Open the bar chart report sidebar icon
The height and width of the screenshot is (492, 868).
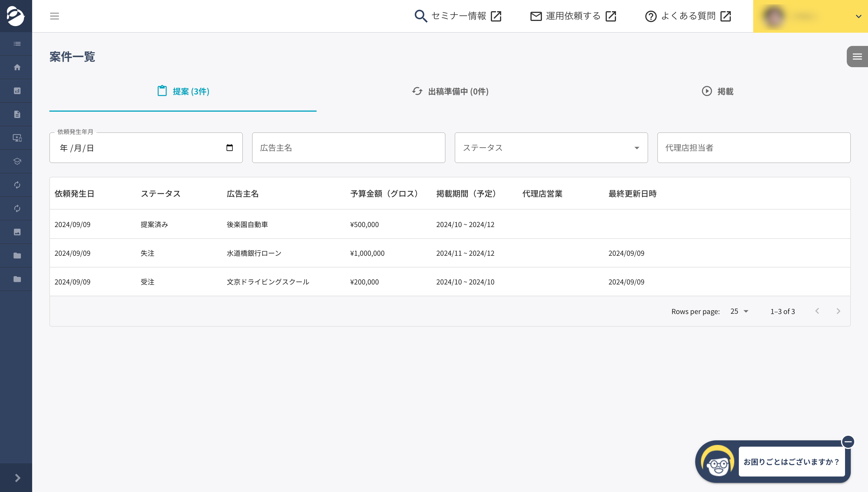tap(17, 91)
